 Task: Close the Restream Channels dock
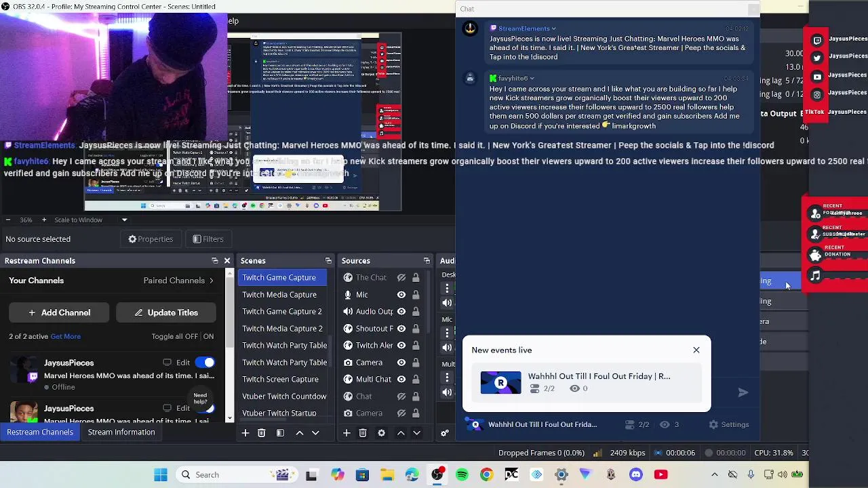[x=227, y=261]
